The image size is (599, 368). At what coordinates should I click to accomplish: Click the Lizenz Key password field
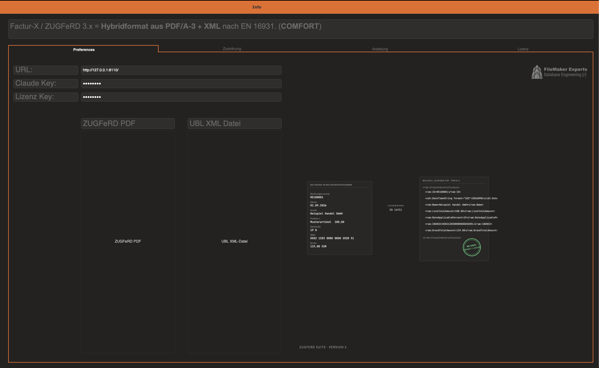[x=181, y=97]
